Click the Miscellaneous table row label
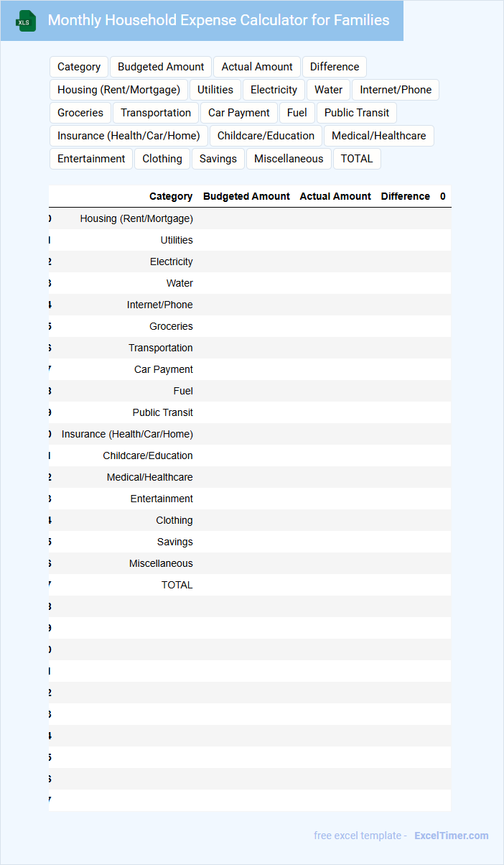 tap(161, 563)
